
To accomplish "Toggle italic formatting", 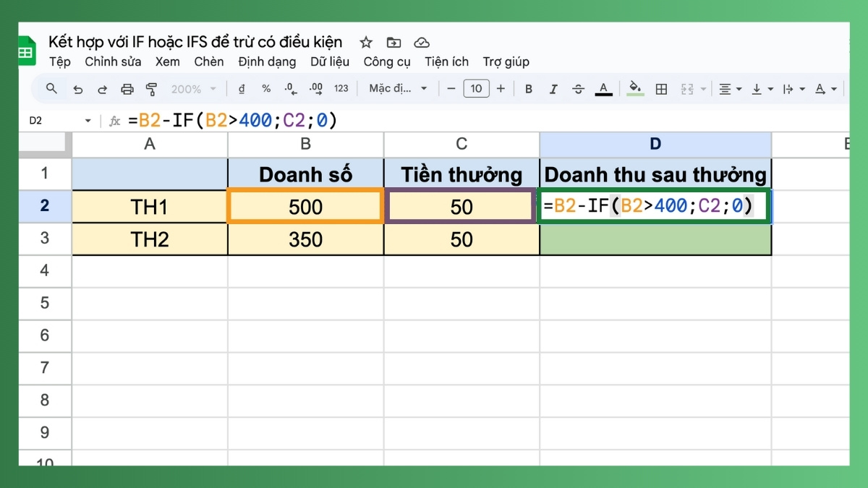I will pyautogui.click(x=553, y=88).
